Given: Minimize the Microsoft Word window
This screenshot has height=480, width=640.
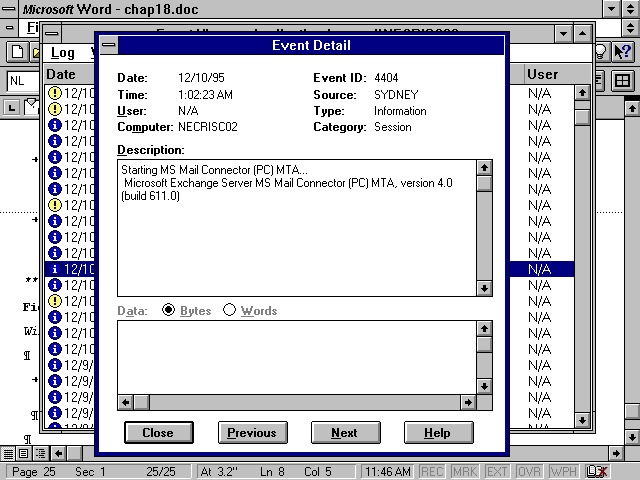Looking at the screenshot, I should coord(611,9).
